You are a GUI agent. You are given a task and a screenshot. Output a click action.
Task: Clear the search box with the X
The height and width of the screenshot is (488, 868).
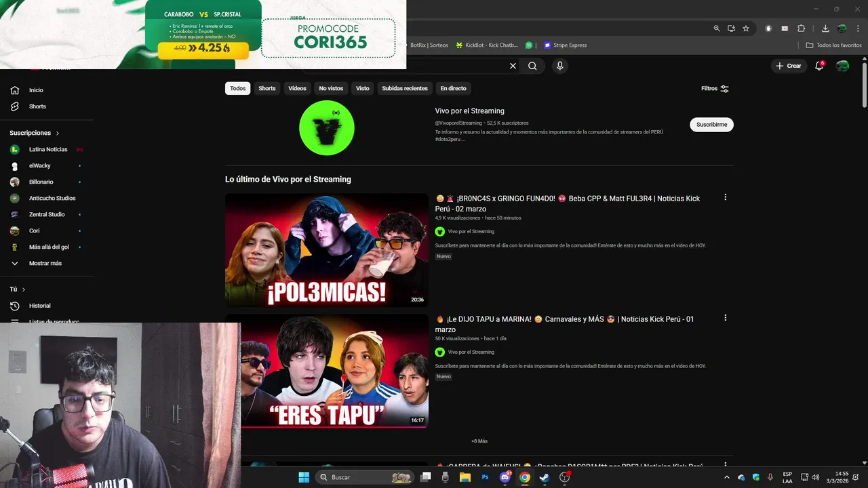coord(513,66)
